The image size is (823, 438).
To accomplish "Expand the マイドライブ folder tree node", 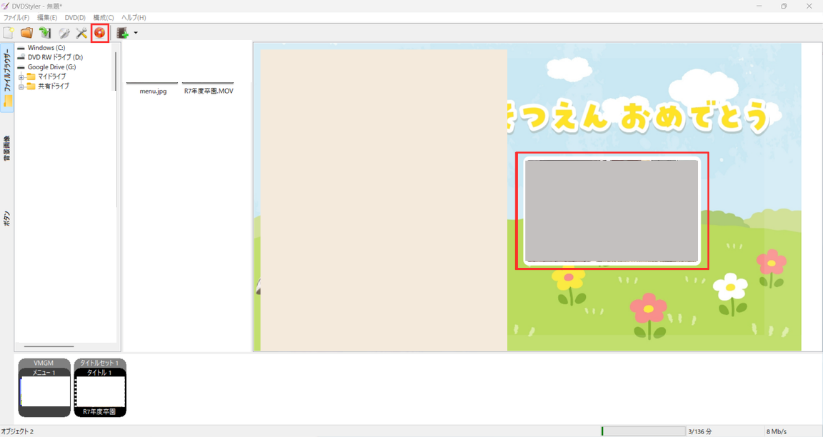I will click(x=21, y=76).
